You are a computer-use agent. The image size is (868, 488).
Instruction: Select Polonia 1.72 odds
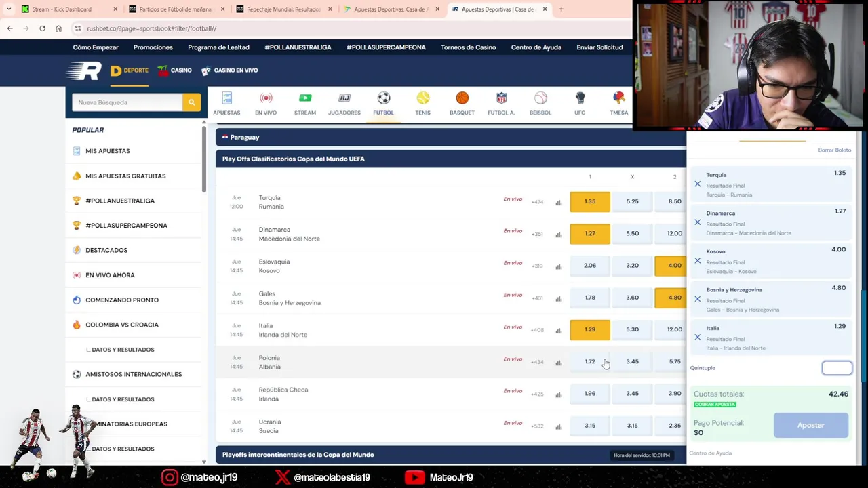(590, 361)
